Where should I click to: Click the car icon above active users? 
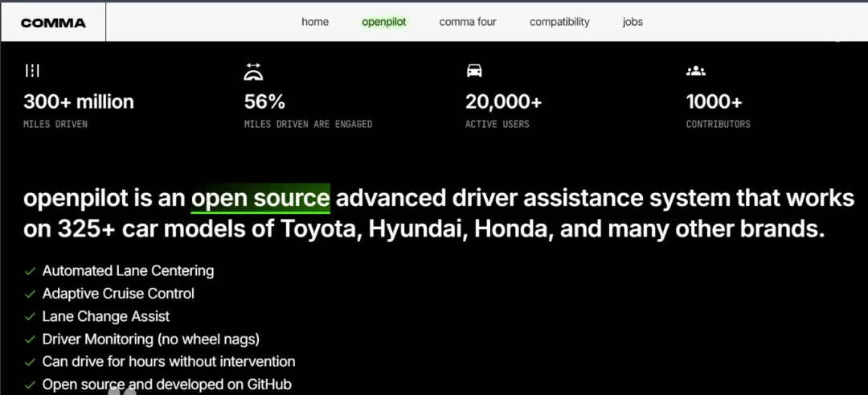(x=474, y=70)
